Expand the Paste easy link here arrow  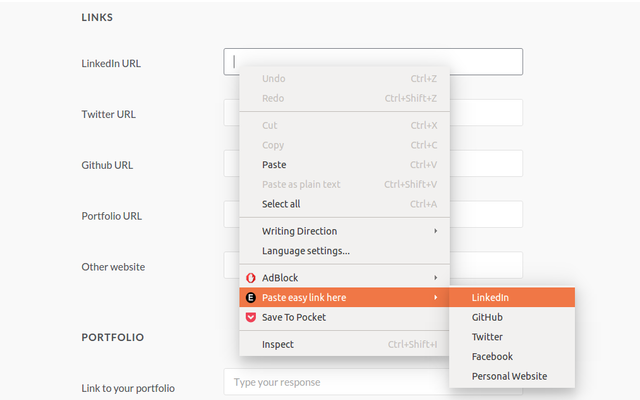(436, 298)
